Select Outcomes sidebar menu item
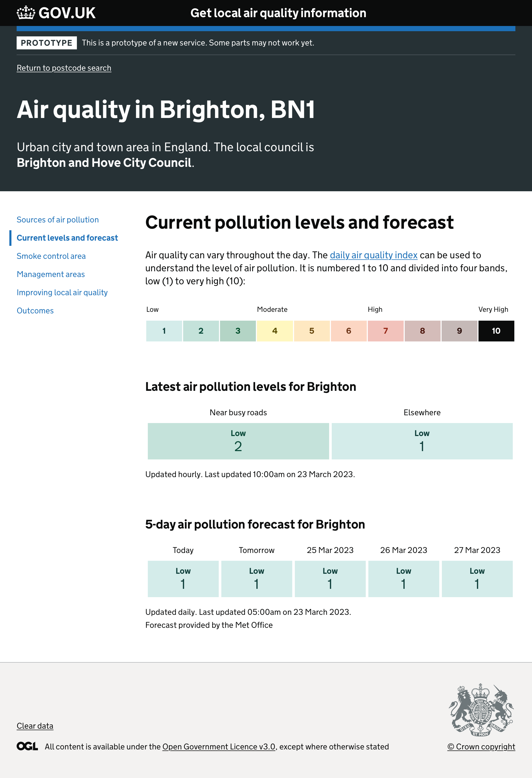The image size is (532, 778). tap(35, 310)
